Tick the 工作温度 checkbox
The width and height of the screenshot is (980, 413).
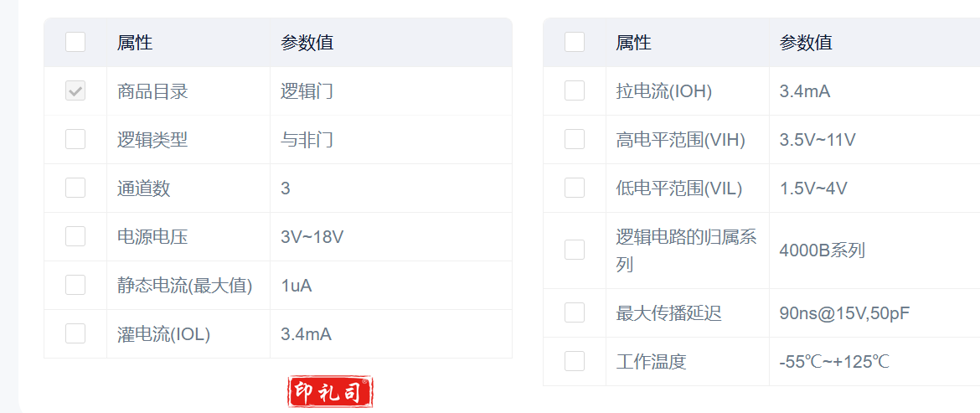575,361
